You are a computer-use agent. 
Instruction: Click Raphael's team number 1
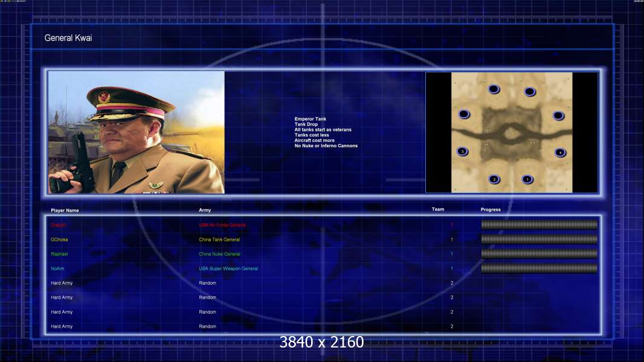(x=452, y=254)
